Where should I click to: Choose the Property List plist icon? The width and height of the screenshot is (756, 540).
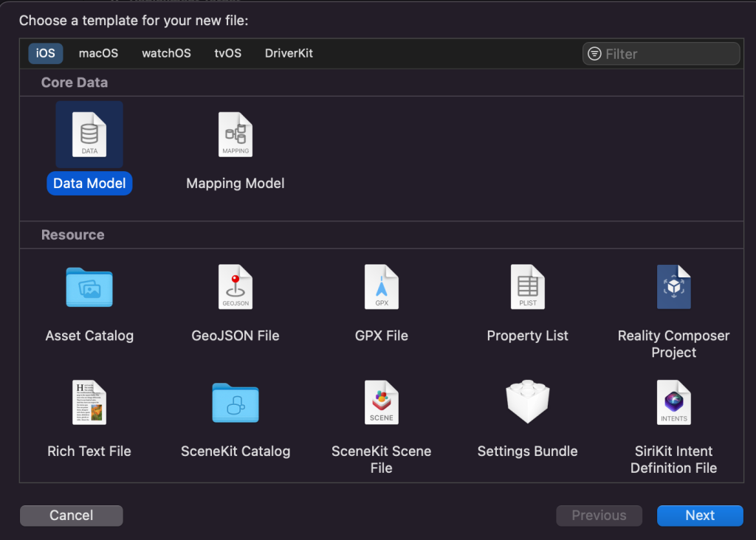click(527, 287)
